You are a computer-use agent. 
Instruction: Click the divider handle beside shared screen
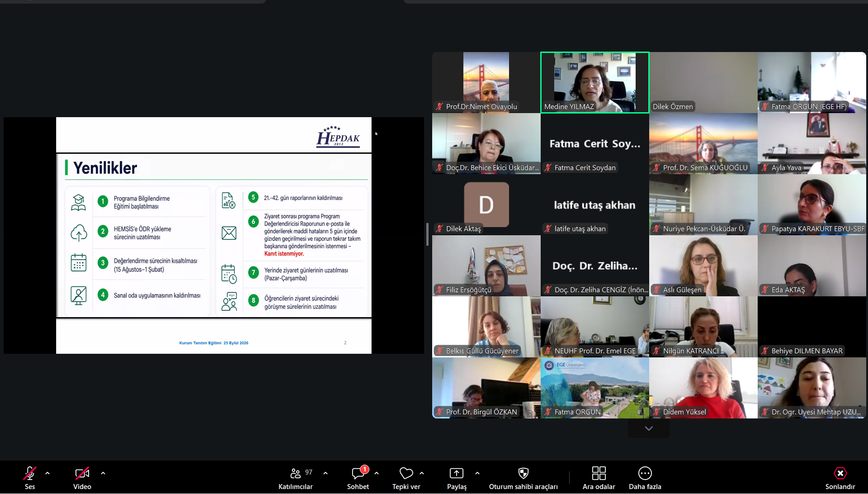[x=427, y=234]
